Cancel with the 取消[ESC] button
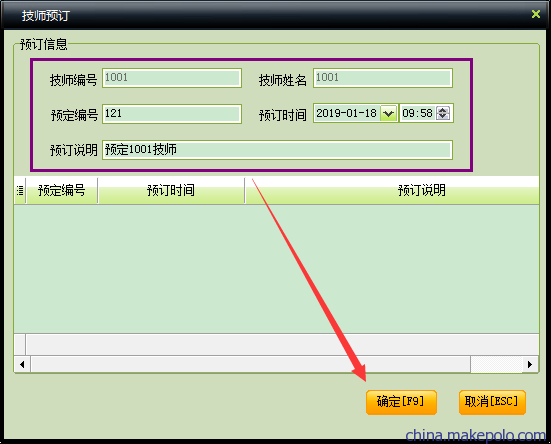The height and width of the screenshot is (444, 551). click(492, 402)
